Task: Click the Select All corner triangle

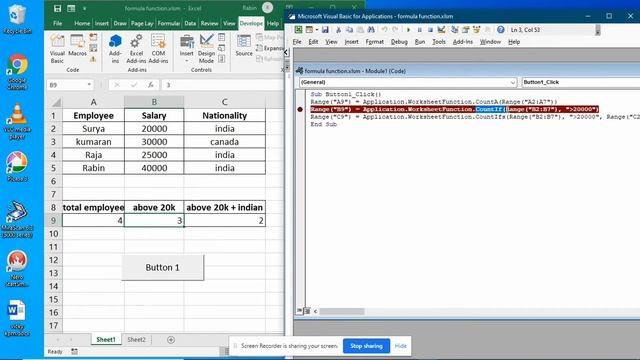Action: point(56,102)
